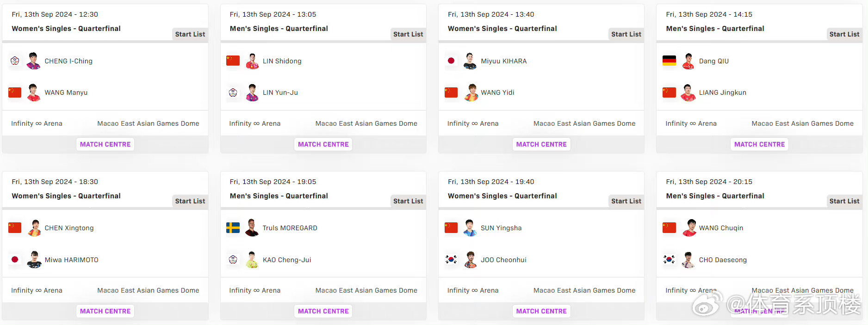The height and width of the screenshot is (325, 868).
Task: Open Start List for the 14:15 Men's Quarterfinal
Action: click(844, 34)
